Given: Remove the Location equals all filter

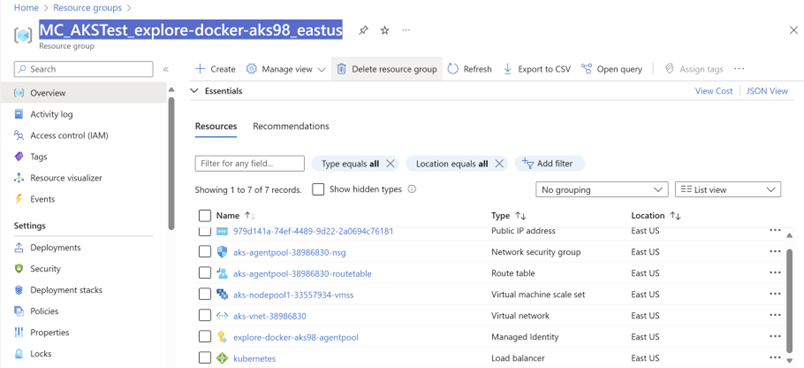Looking at the screenshot, I should (498, 163).
